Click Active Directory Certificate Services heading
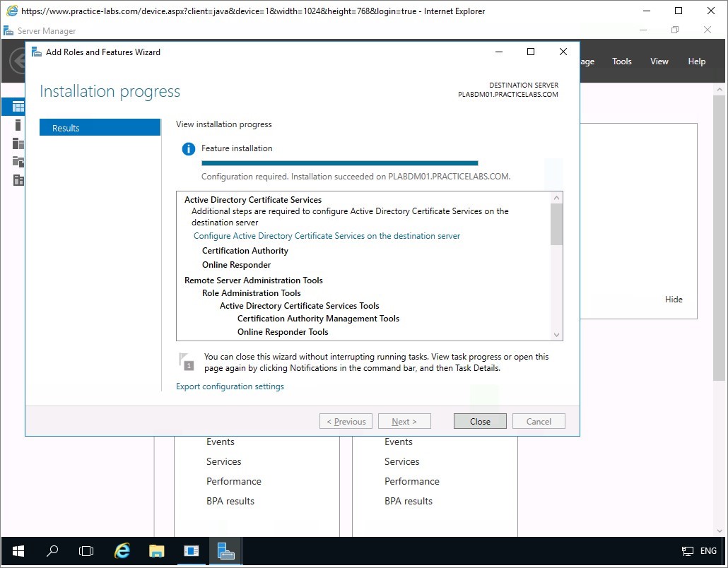Image resolution: width=728 pixels, height=568 pixels. click(x=253, y=199)
